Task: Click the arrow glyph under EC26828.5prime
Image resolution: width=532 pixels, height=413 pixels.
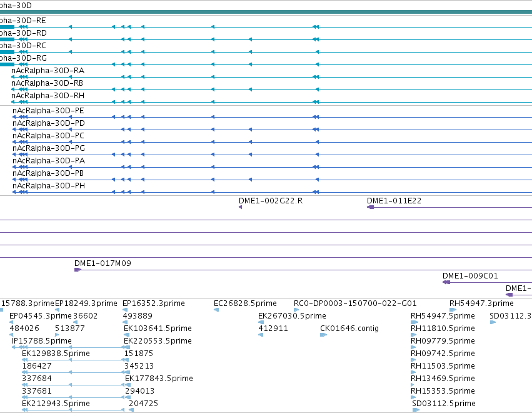Action: pyautogui.click(x=216, y=309)
